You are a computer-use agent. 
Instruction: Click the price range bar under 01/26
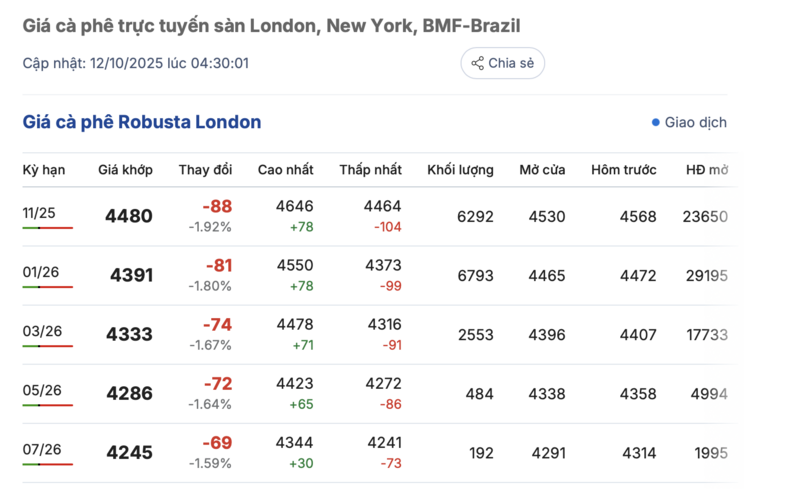48,287
